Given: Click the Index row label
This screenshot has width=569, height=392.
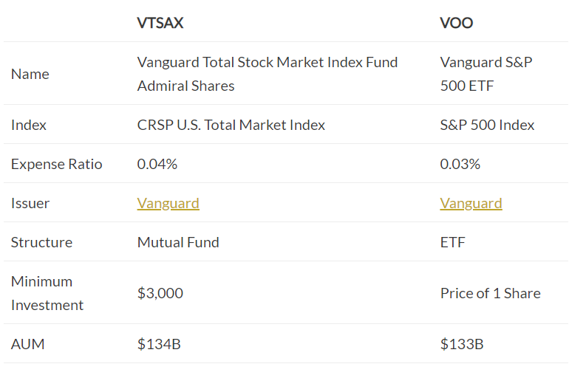Looking at the screenshot, I should [x=29, y=125].
